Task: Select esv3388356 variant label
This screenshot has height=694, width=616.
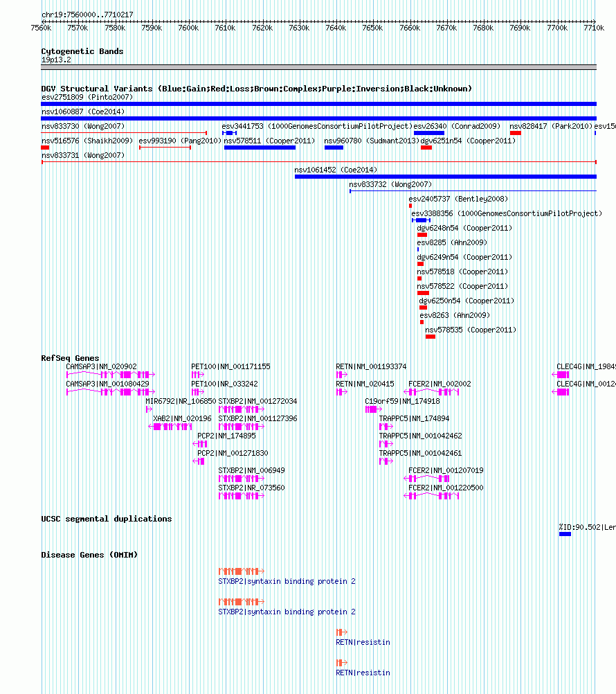Action: coord(507,214)
